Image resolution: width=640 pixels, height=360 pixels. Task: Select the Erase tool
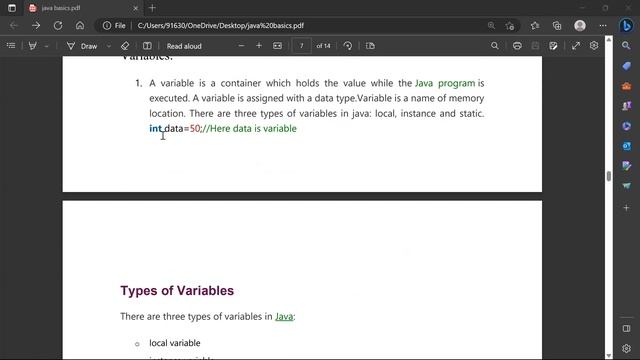125,46
